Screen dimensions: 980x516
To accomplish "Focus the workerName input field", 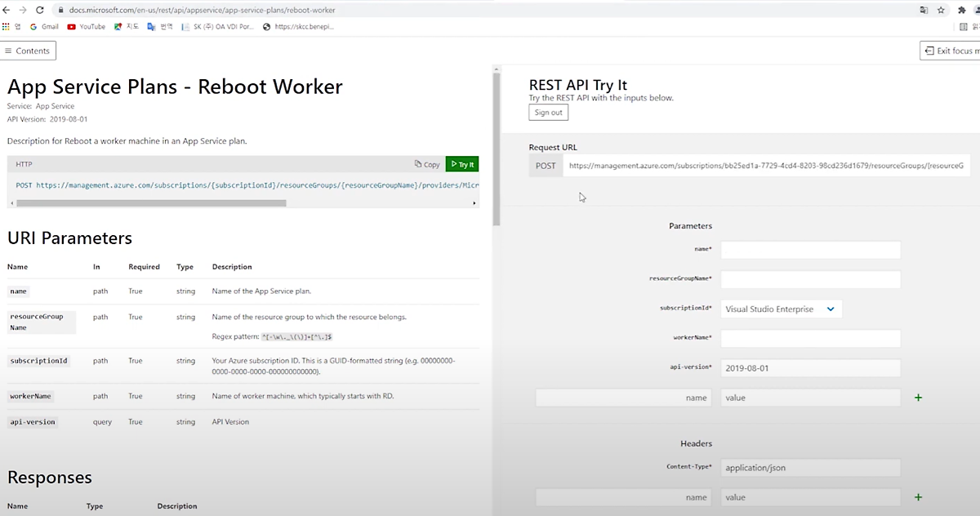I will click(x=810, y=338).
